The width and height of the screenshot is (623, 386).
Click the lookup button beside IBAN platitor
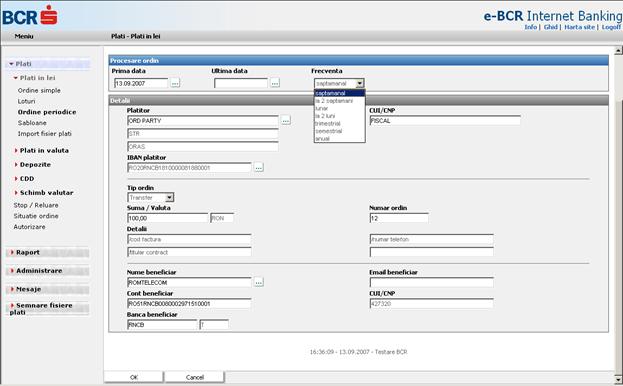(x=259, y=168)
